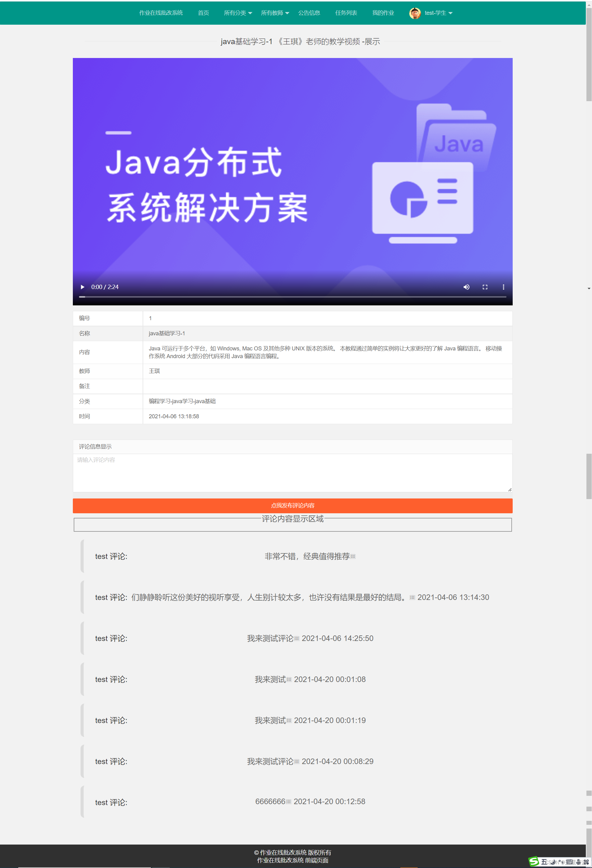Open the 编程学习-java学习-java基础 category link
This screenshot has width=592, height=868.
[181, 401]
